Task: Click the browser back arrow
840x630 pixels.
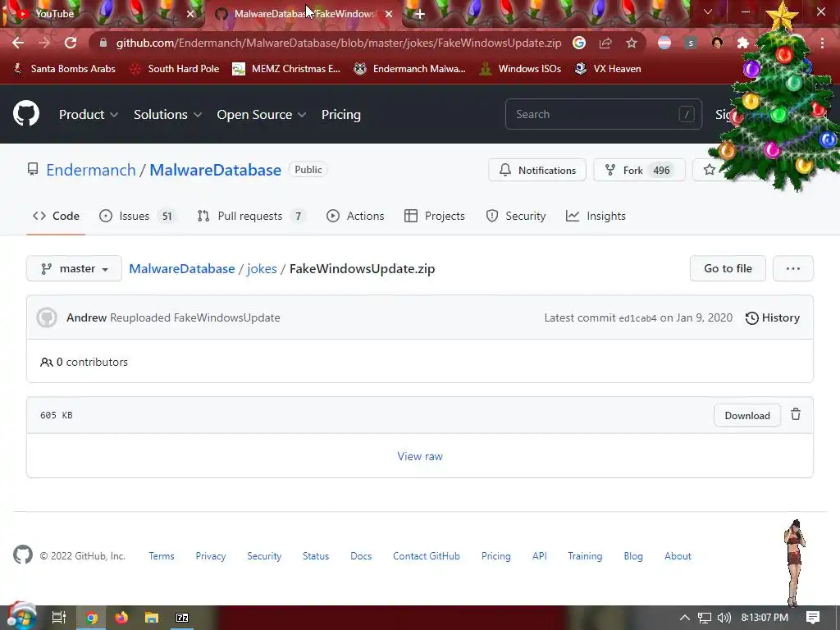Action: coord(18,43)
